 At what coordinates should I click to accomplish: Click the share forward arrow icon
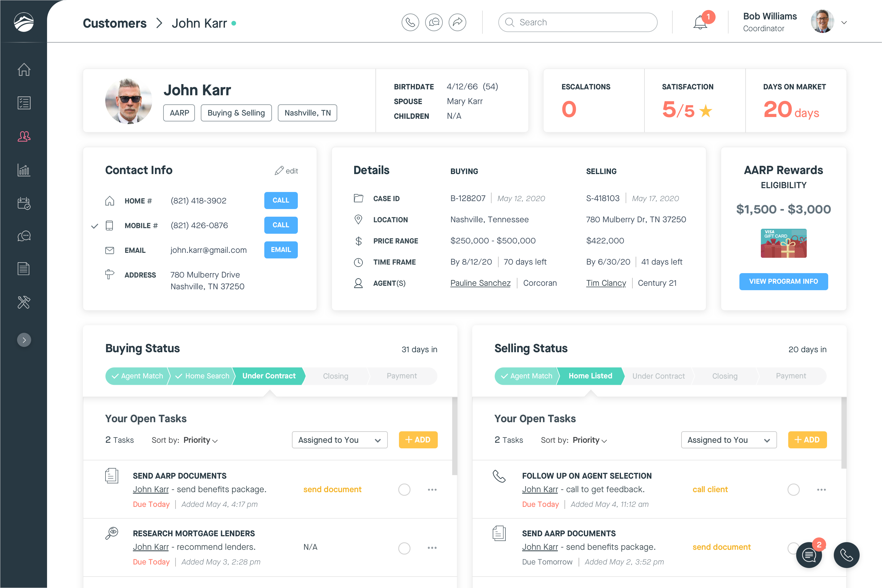[457, 23]
